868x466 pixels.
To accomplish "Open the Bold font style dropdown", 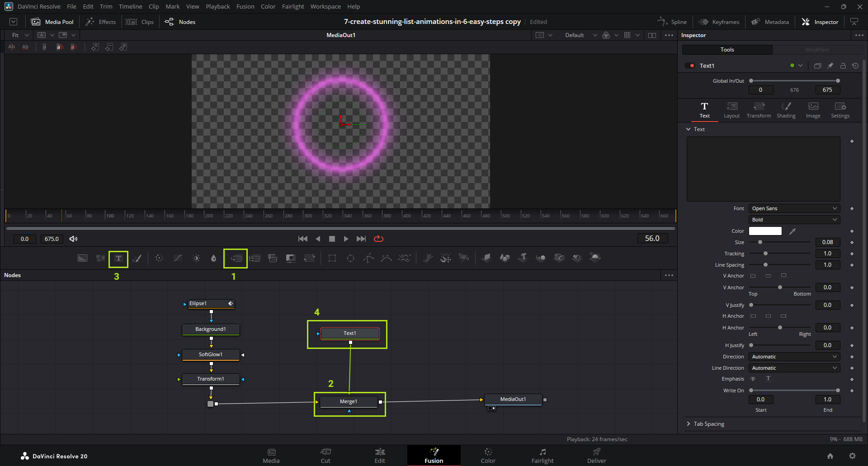I will coord(794,220).
